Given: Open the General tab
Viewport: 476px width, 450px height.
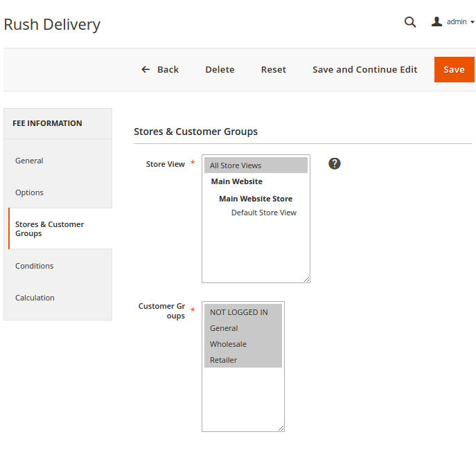Looking at the screenshot, I should (29, 161).
